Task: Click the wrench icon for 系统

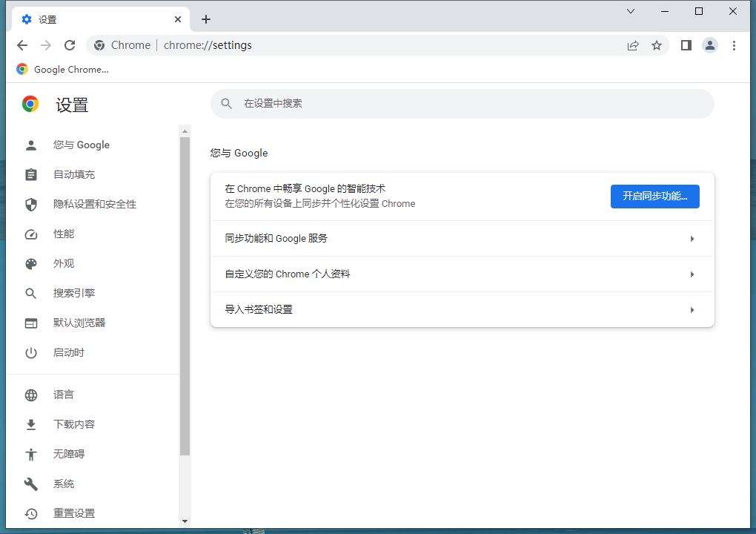Action: point(31,484)
